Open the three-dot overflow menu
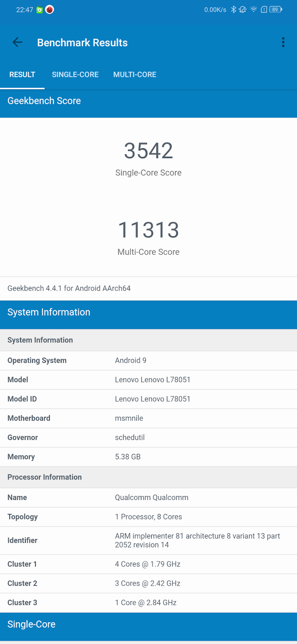 coord(283,42)
